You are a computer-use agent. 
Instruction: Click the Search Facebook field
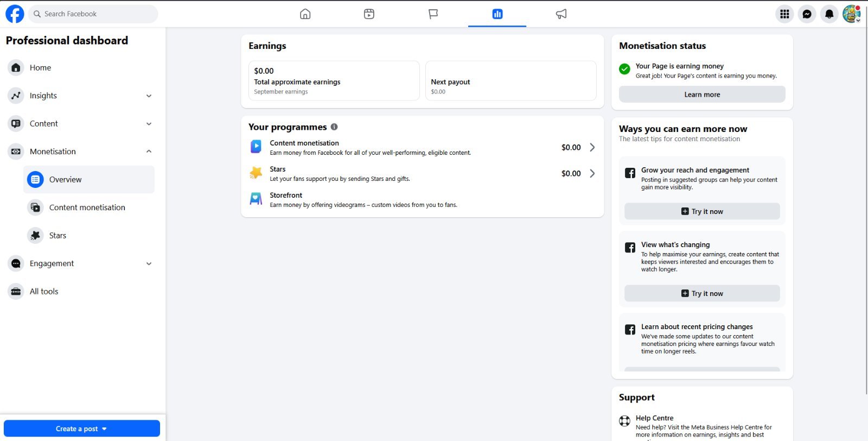pos(93,14)
